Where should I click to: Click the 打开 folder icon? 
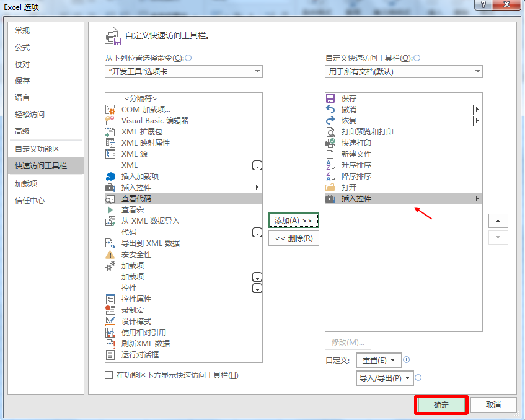(x=330, y=188)
